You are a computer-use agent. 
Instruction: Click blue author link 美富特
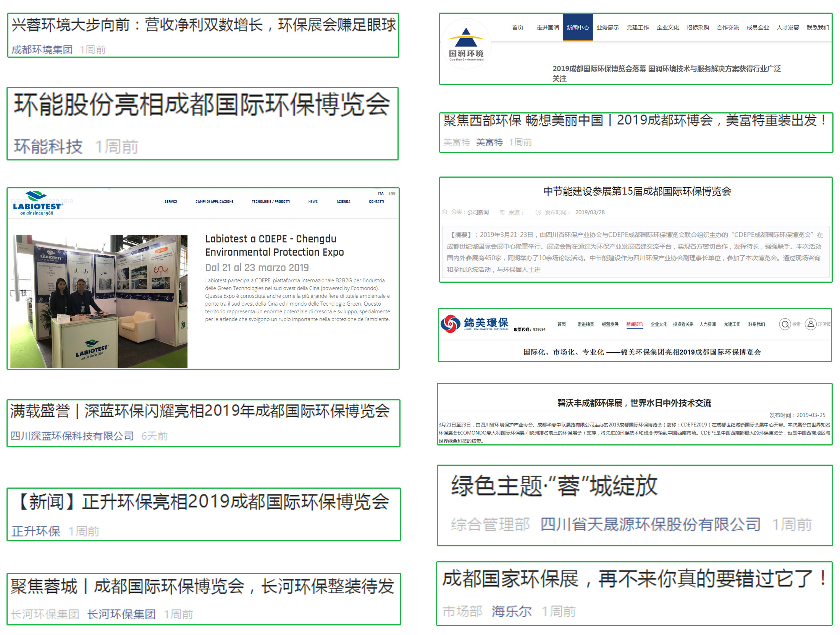tap(489, 142)
